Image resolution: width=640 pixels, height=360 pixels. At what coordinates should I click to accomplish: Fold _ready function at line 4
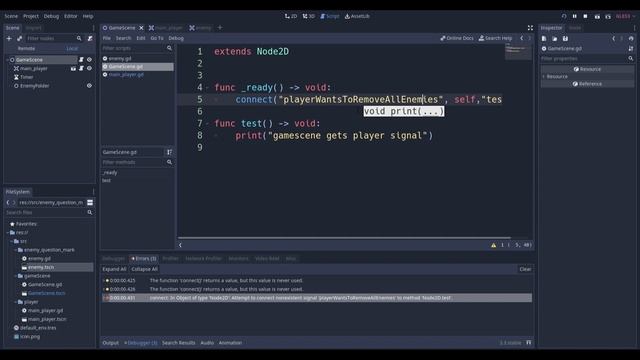pos(207,87)
